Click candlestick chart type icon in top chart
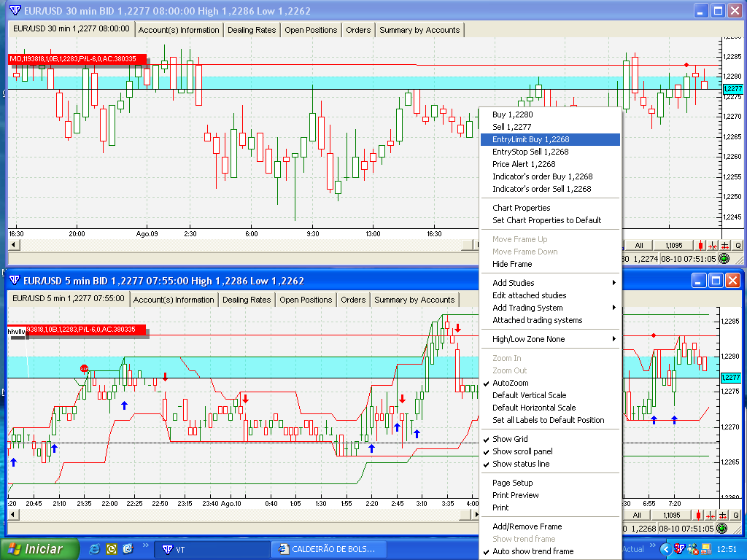Viewport: 747px width, 560px height. [701, 246]
